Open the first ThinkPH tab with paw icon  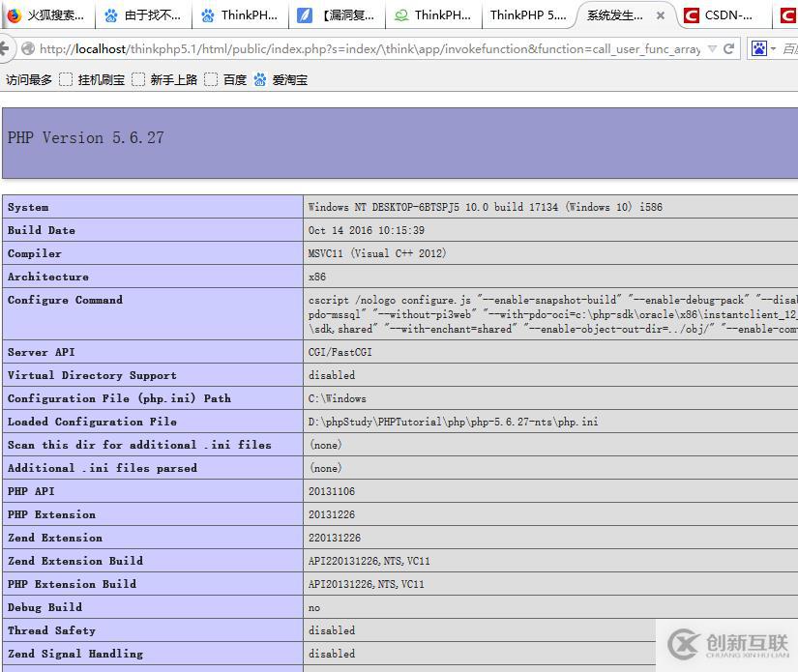(240, 15)
